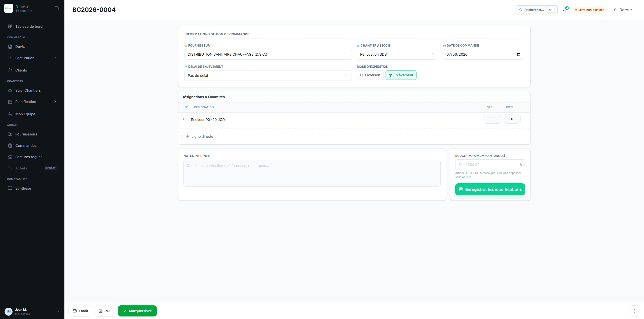The image size is (644, 319).
Task: Expand the Facturation submenu chevron
Action: [x=55, y=58]
